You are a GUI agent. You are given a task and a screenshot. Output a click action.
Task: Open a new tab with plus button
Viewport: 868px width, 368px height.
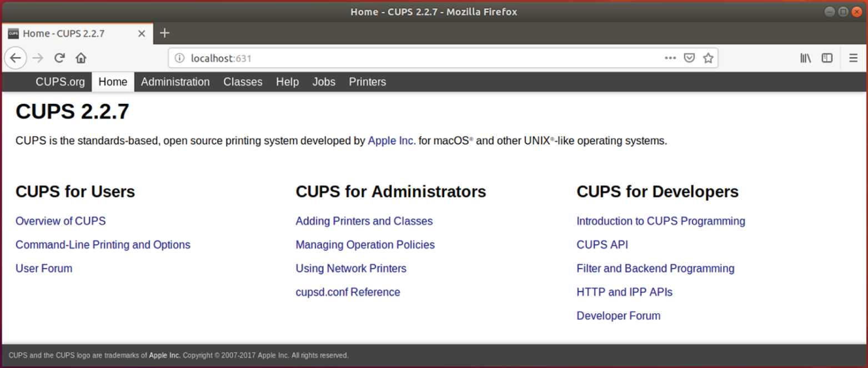pyautogui.click(x=164, y=33)
